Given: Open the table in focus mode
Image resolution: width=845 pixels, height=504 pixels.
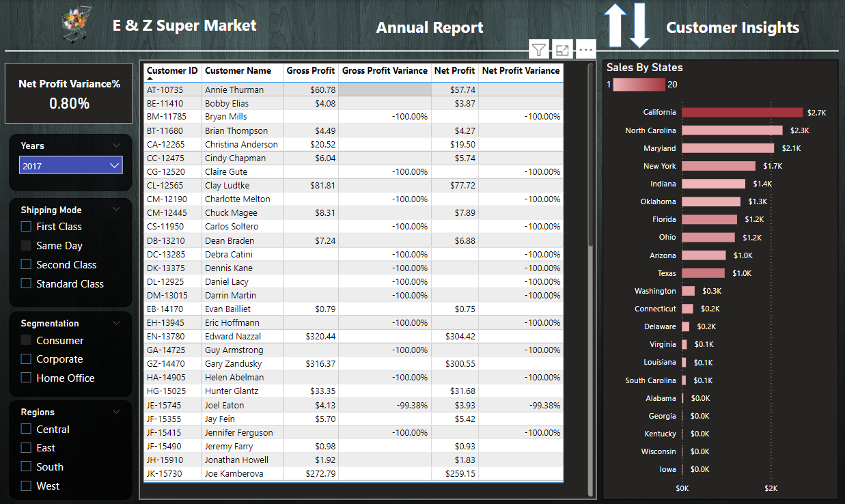Looking at the screenshot, I should [562, 48].
